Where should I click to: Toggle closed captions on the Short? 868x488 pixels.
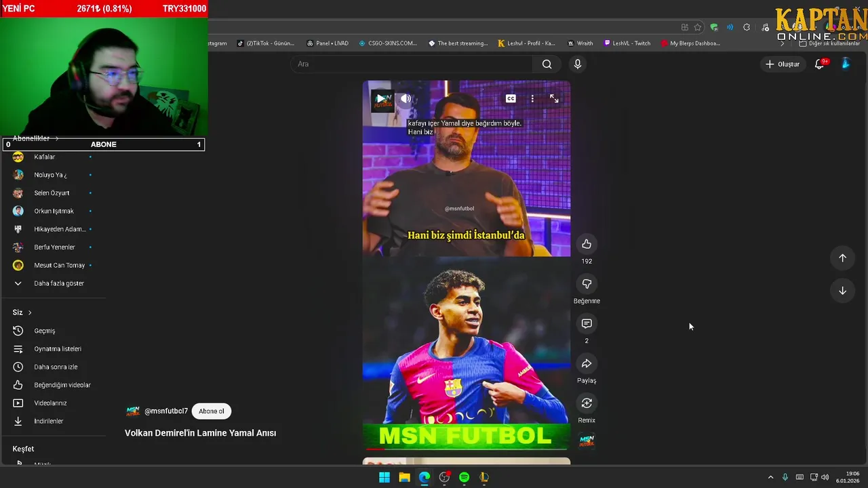point(511,99)
